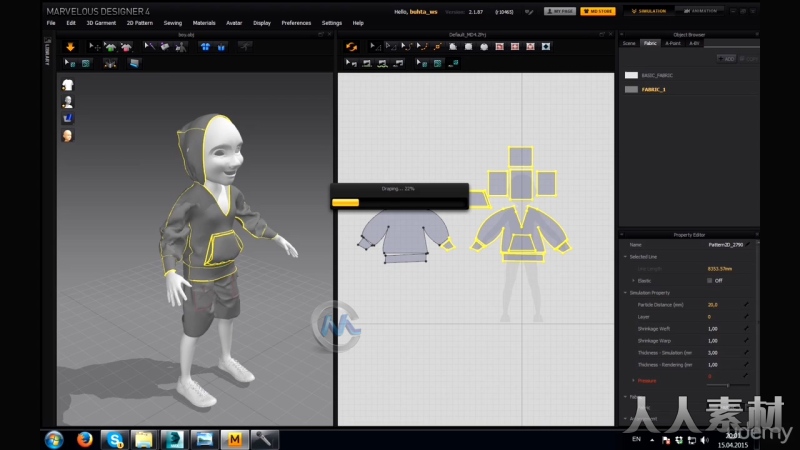
Task: Collapse the Selected Line section
Action: point(626,257)
